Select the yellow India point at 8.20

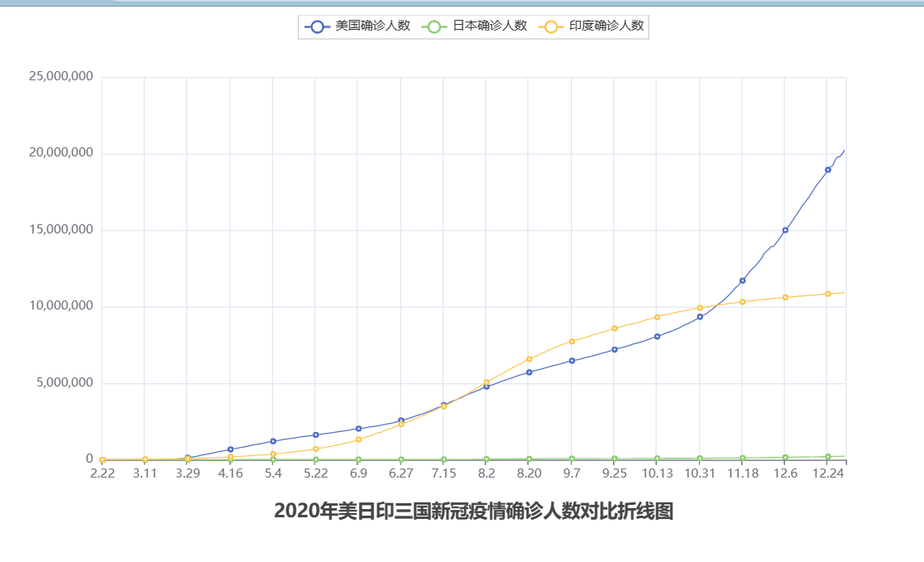529,359
